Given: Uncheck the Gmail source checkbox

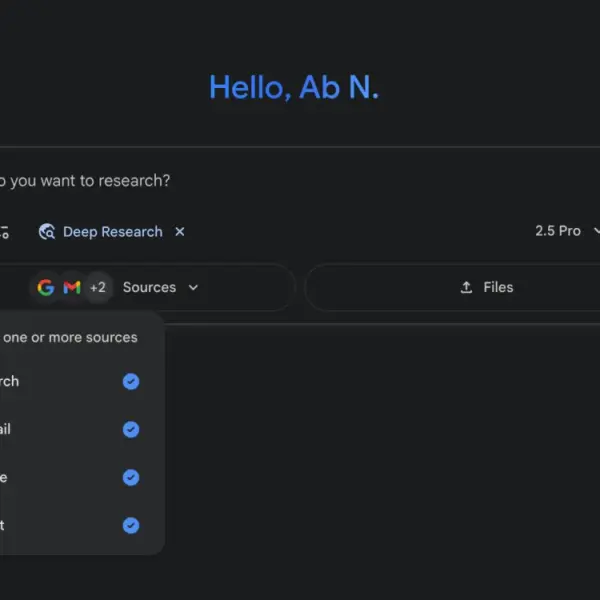Looking at the screenshot, I should click(x=131, y=430).
